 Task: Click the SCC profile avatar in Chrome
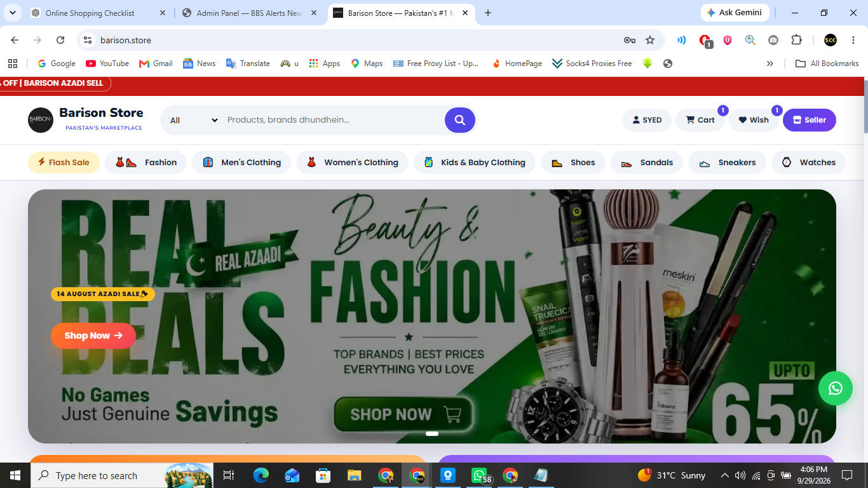tap(831, 40)
